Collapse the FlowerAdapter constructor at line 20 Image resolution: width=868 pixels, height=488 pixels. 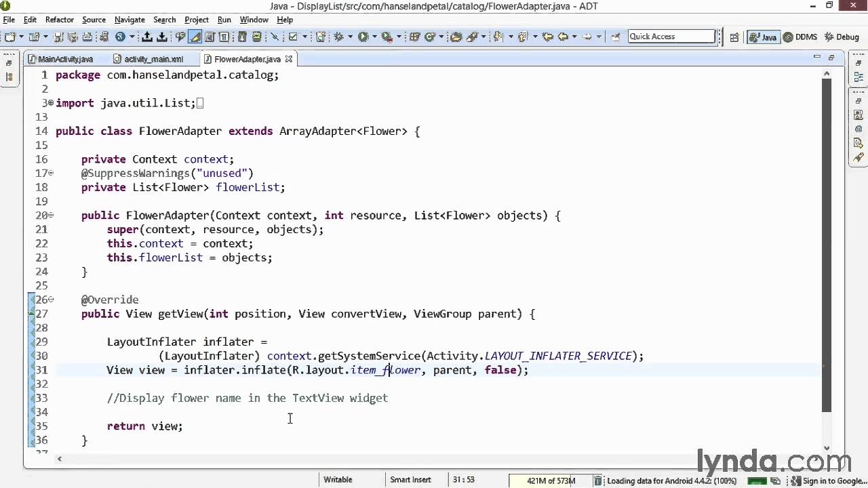coord(51,216)
